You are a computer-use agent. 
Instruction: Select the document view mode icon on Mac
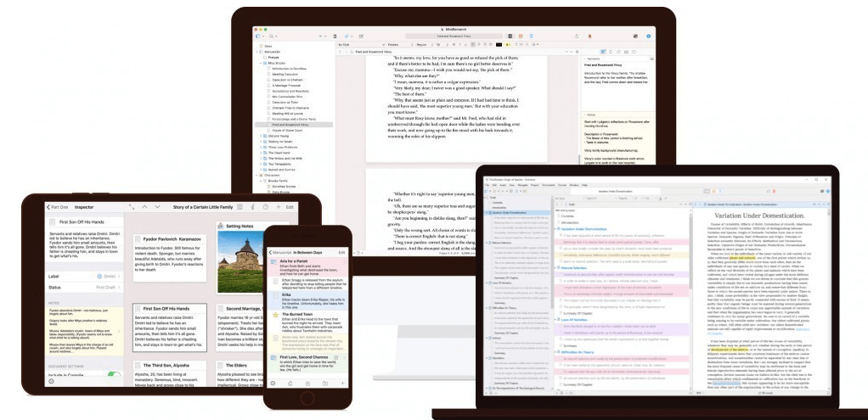tap(510, 36)
